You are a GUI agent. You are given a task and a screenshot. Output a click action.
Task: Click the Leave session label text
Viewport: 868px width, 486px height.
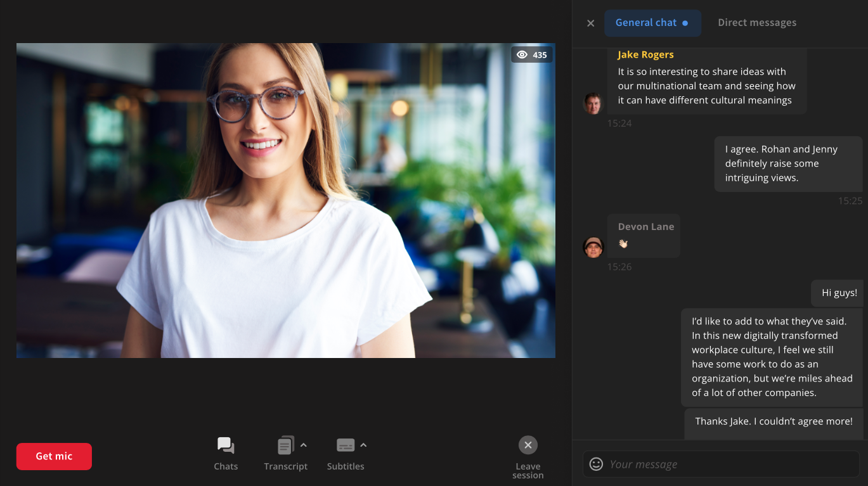pyautogui.click(x=528, y=471)
